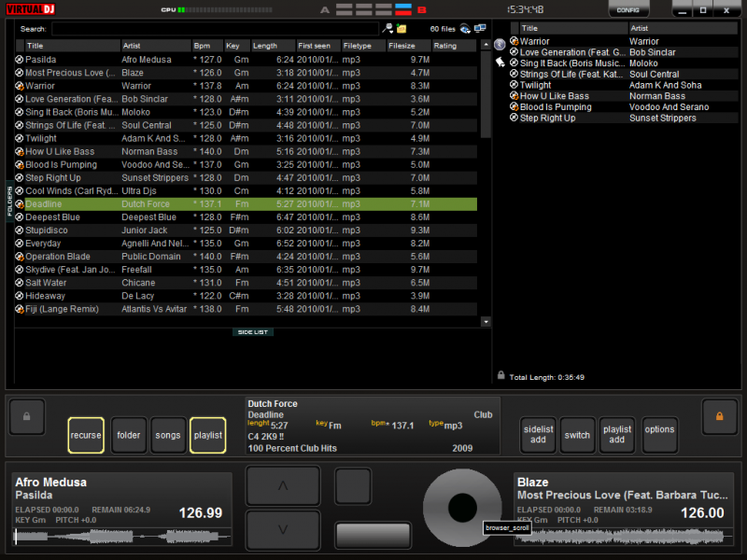Select Love Generation in the playlist

pyautogui.click(x=624, y=52)
